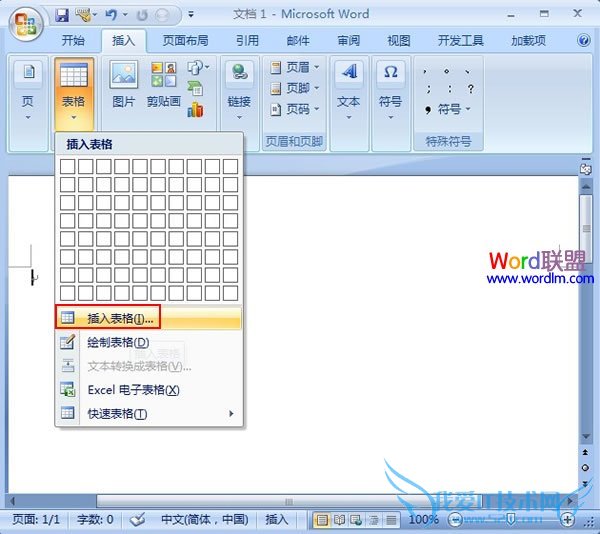
Task: Click the proofing check icon in status bar
Action: [137, 519]
